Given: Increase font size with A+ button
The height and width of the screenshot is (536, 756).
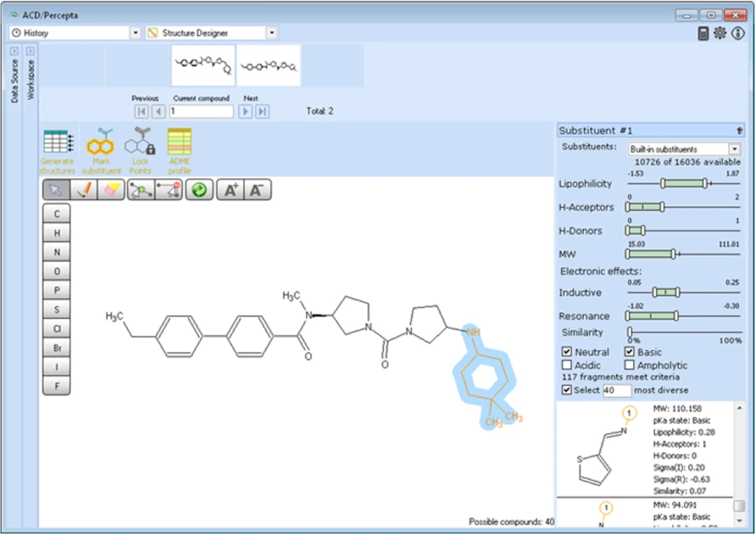Looking at the screenshot, I should pyautogui.click(x=230, y=190).
